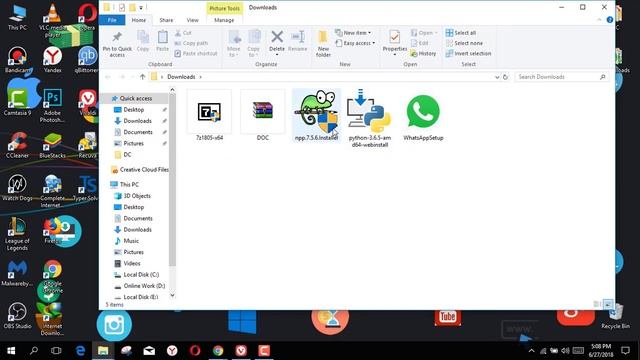Viewport: 640px width, 360px height.
Task: Open the File tab
Action: (112, 20)
